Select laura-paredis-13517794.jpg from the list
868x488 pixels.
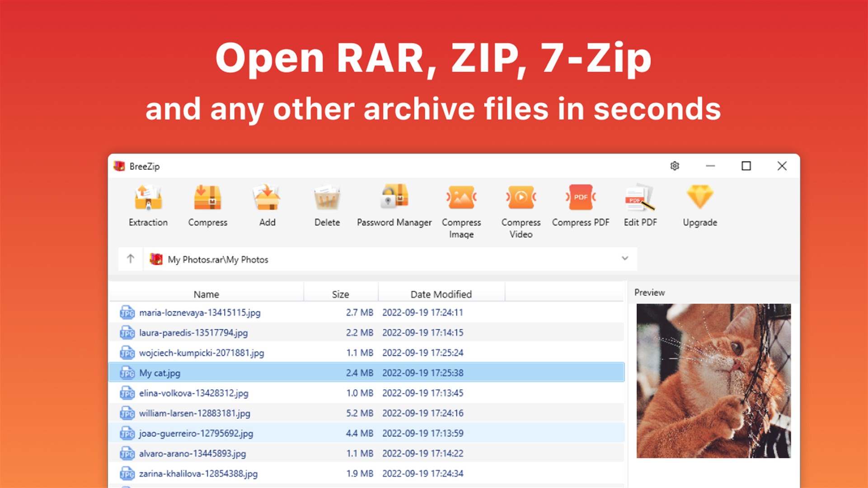pos(193,332)
